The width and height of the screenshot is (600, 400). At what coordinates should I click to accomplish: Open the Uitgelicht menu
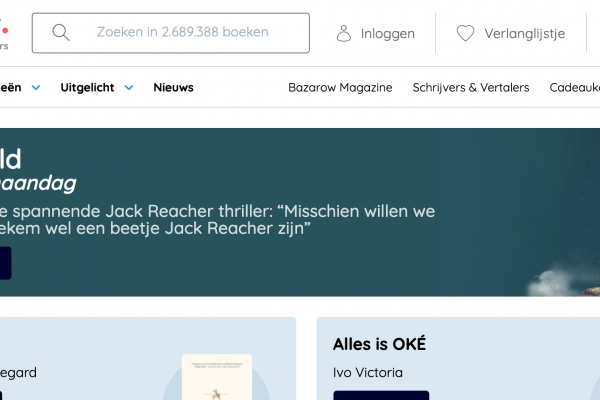(87, 88)
